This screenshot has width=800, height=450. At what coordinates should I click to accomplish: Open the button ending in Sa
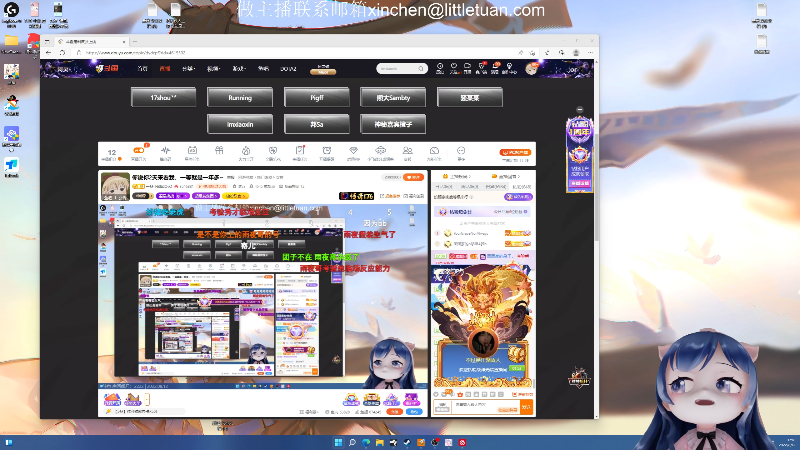pyautogui.click(x=316, y=124)
